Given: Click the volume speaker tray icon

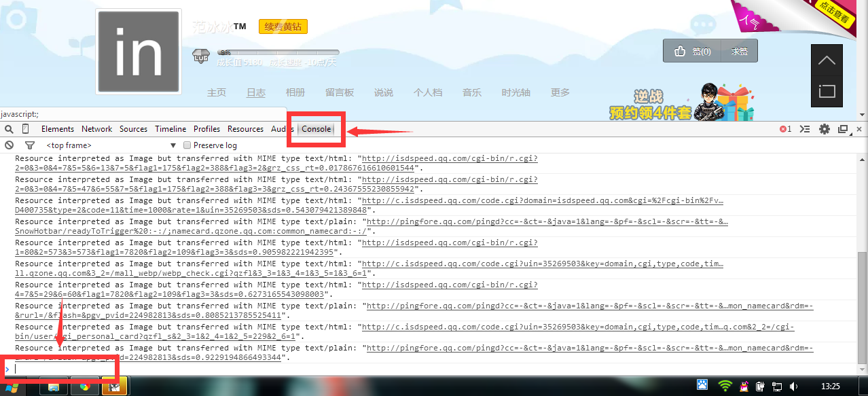Looking at the screenshot, I should (x=793, y=386).
